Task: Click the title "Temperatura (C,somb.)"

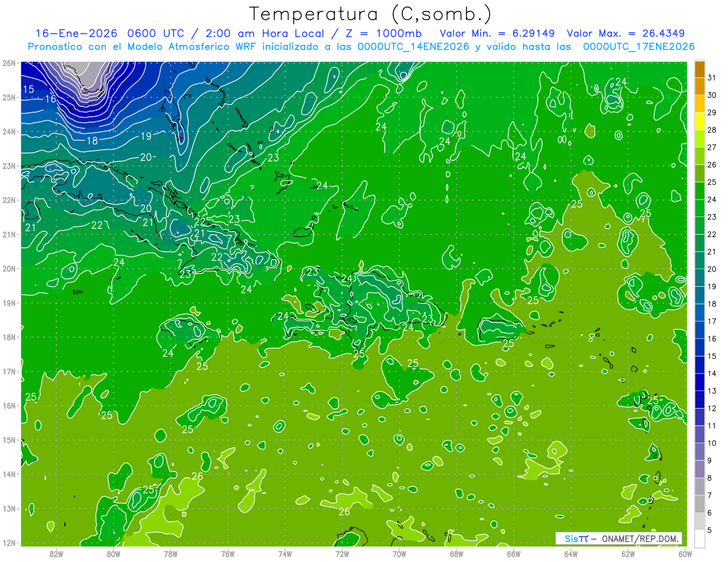Action: [371, 14]
